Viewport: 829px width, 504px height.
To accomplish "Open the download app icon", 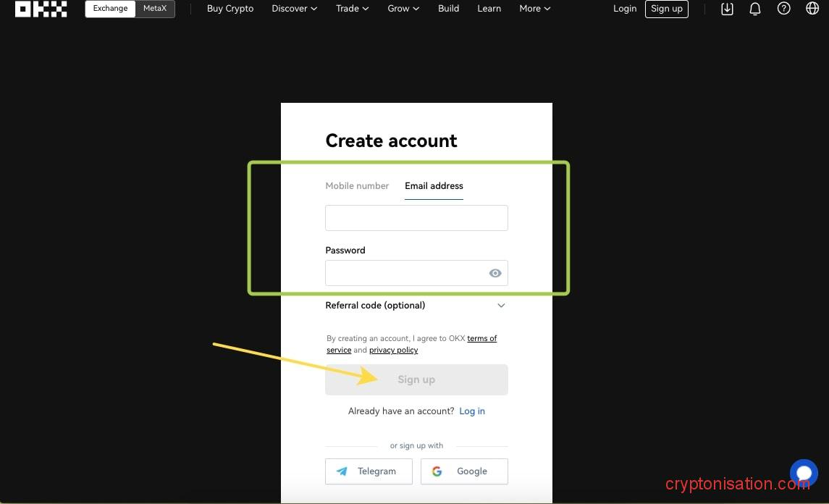I will (x=727, y=9).
